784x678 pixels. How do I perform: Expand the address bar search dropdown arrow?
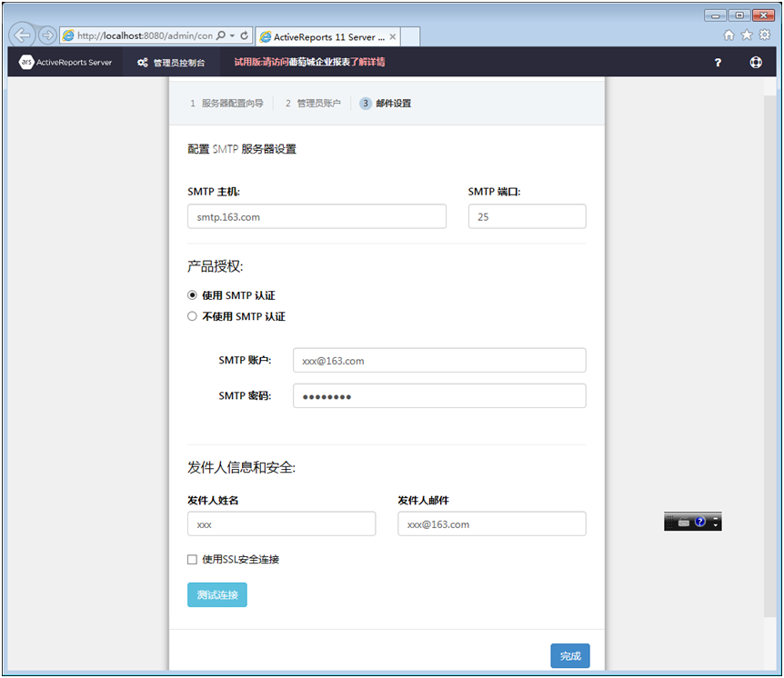pyautogui.click(x=233, y=35)
